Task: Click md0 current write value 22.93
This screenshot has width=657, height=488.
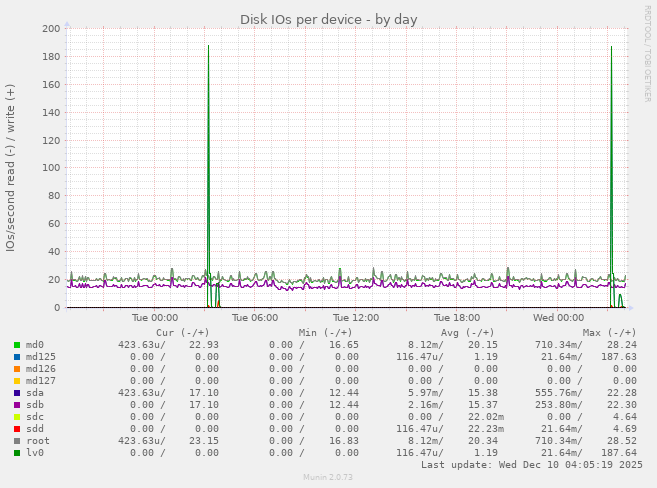Action: tap(204, 345)
